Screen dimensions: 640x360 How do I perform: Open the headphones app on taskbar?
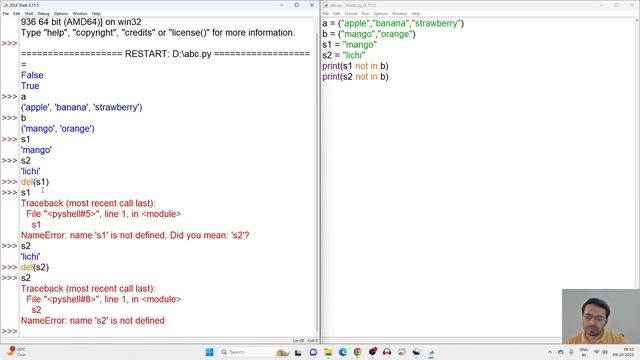point(387,352)
